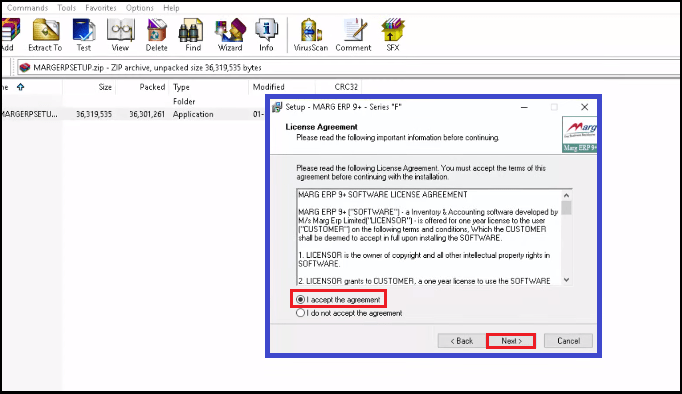
Task: Click the Next button in Setup
Action: click(x=511, y=341)
